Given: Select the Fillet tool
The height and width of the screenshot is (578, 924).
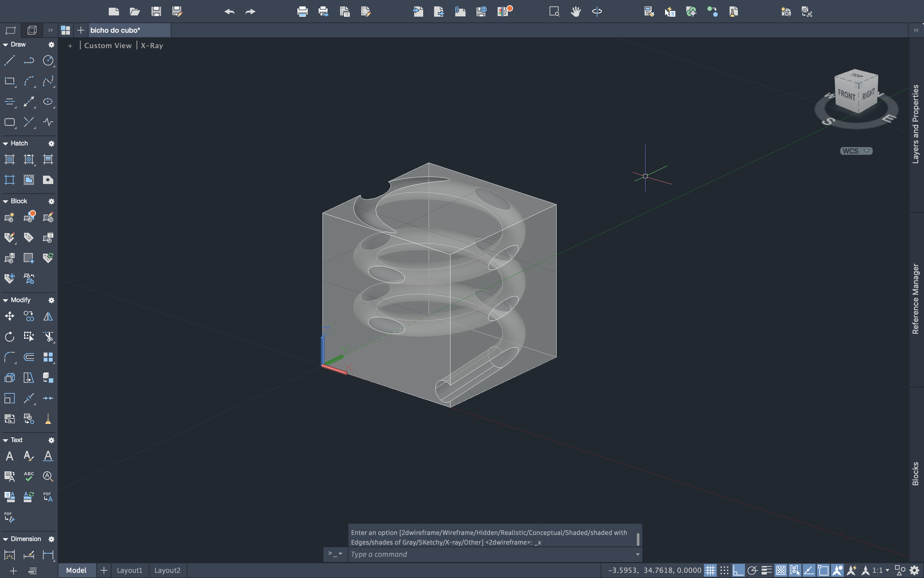Looking at the screenshot, I should (10, 357).
